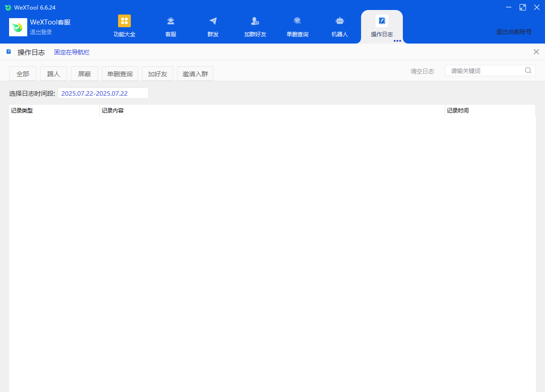Open the 客服 customer service icon

[171, 21]
